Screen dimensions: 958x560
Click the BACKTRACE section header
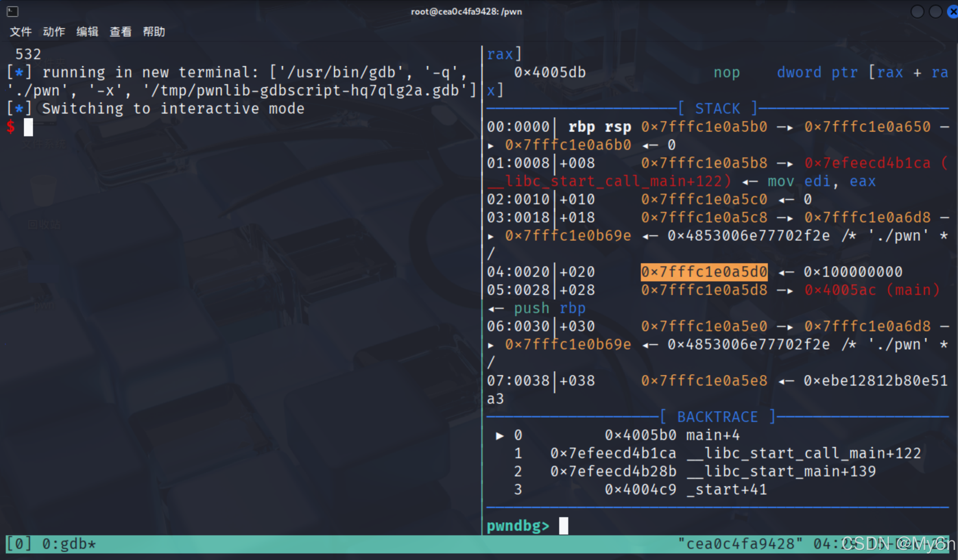(x=718, y=417)
